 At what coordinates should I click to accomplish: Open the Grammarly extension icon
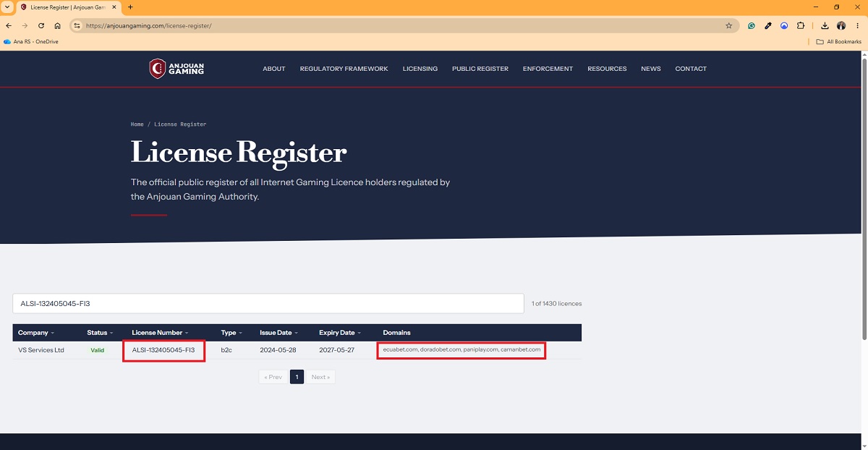click(x=752, y=25)
